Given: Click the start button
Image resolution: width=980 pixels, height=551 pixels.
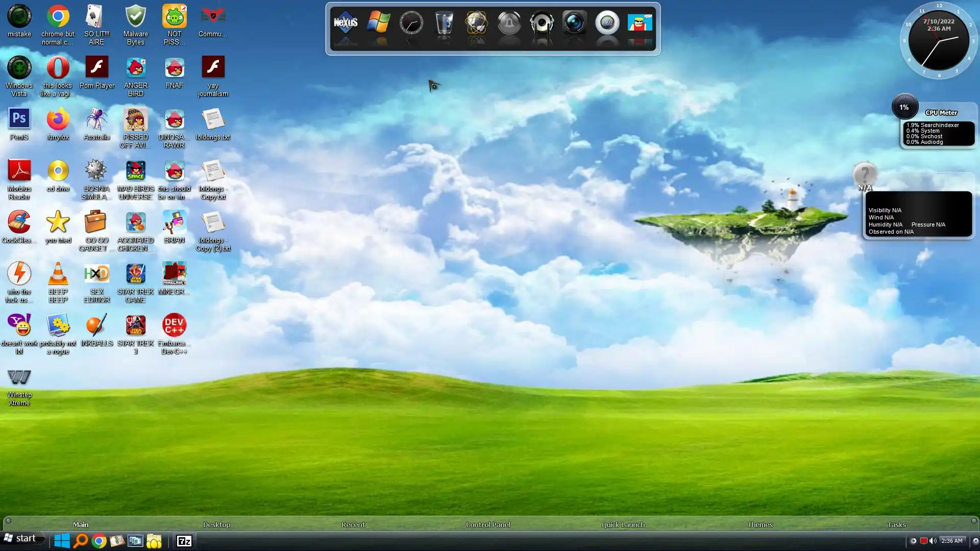Looking at the screenshot, I should [x=20, y=539].
